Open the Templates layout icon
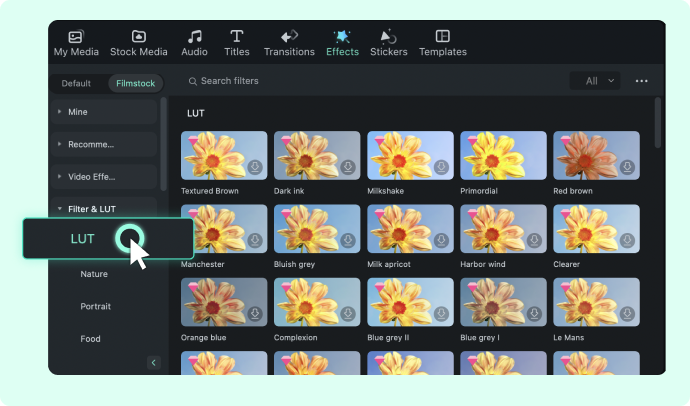The image size is (690, 406). (x=443, y=36)
